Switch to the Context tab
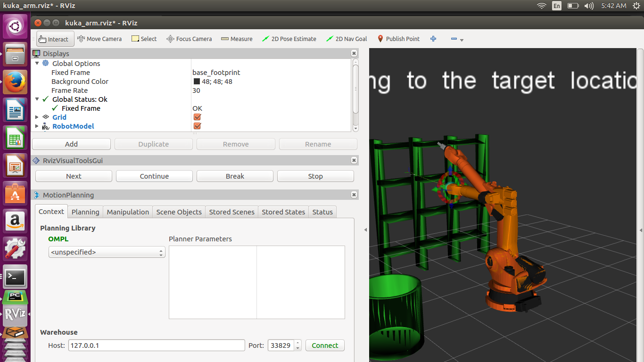This screenshot has height=362, width=644. [x=51, y=212]
